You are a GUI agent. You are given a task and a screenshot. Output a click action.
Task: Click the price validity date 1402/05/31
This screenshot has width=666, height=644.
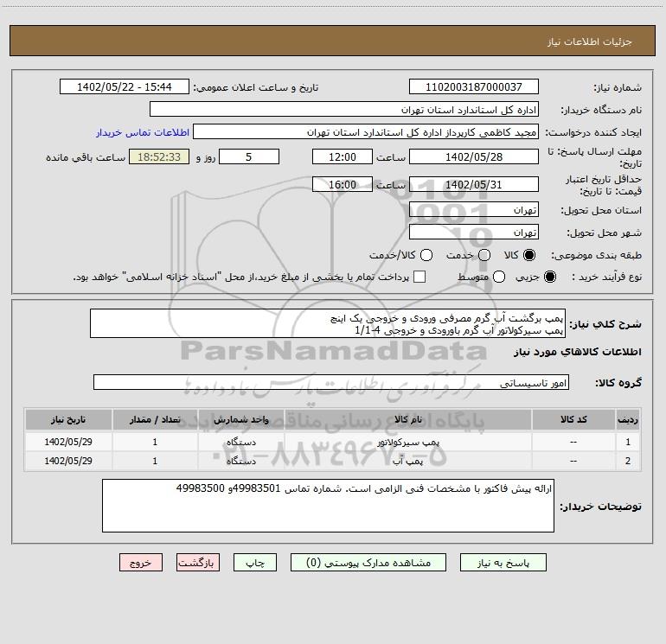coord(474,184)
